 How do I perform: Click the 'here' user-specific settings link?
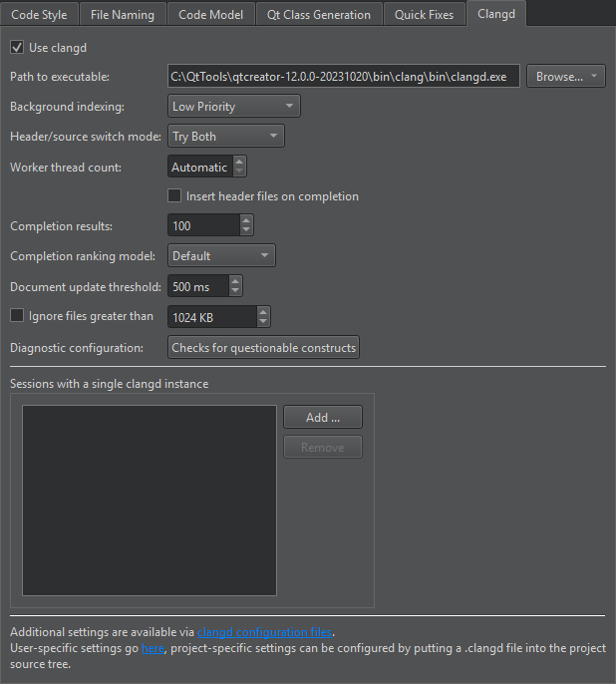151,648
